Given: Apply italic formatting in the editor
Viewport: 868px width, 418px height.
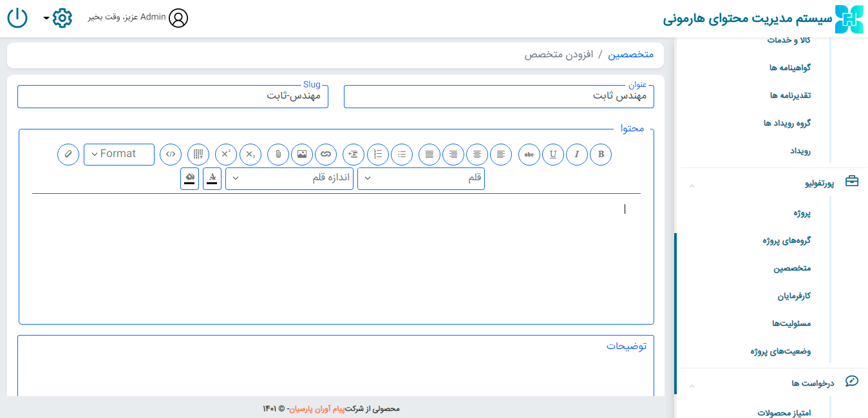Looking at the screenshot, I should [577, 155].
